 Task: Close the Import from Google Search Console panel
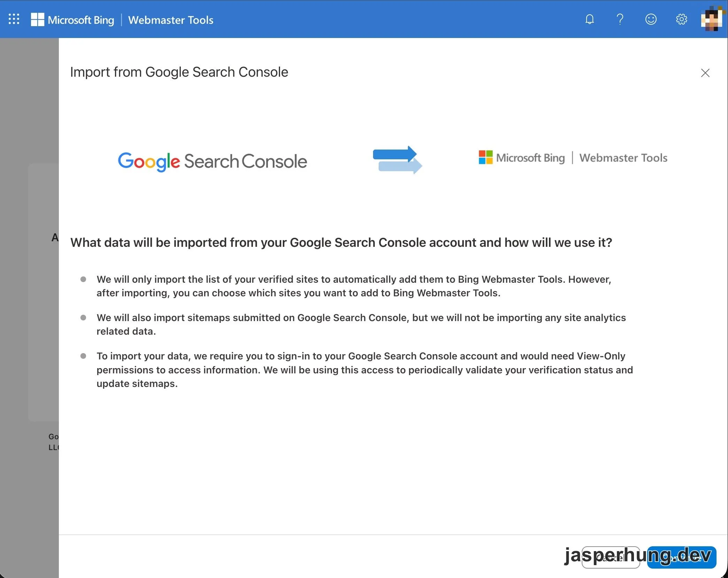click(x=705, y=73)
